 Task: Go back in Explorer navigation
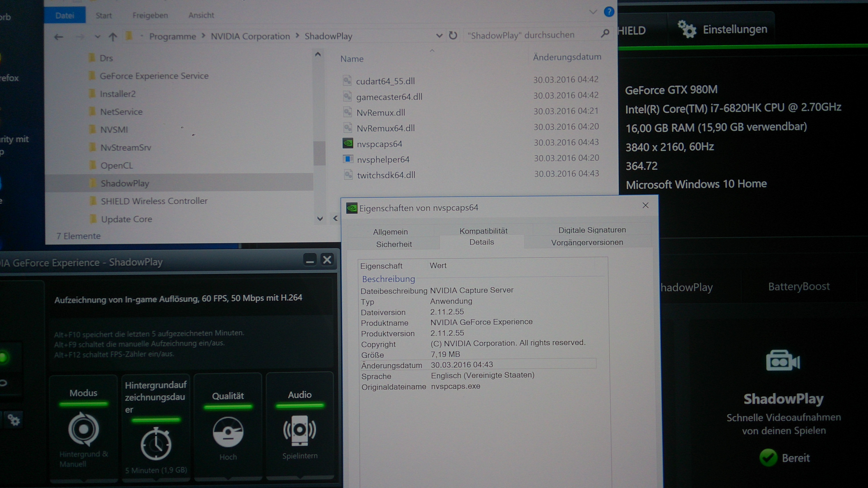coord(59,37)
